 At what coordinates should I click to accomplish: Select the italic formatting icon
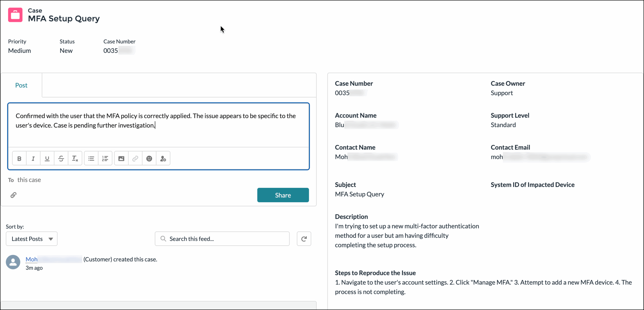[x=33, y=158]
